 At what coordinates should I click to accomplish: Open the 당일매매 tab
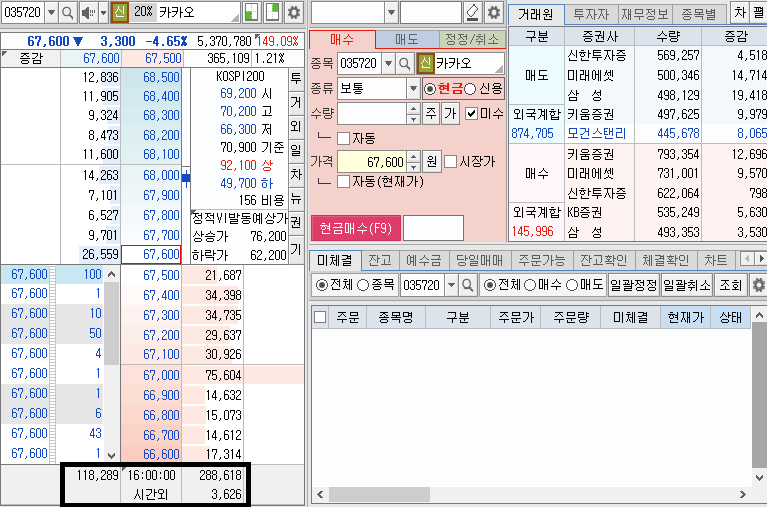click(x=479, y=260)
